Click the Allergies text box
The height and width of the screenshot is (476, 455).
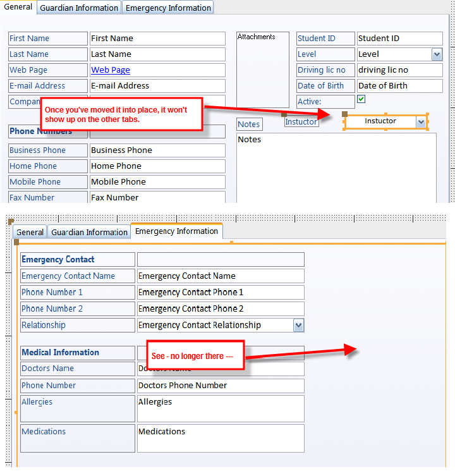pyautogui.click(x=220, y=408)
